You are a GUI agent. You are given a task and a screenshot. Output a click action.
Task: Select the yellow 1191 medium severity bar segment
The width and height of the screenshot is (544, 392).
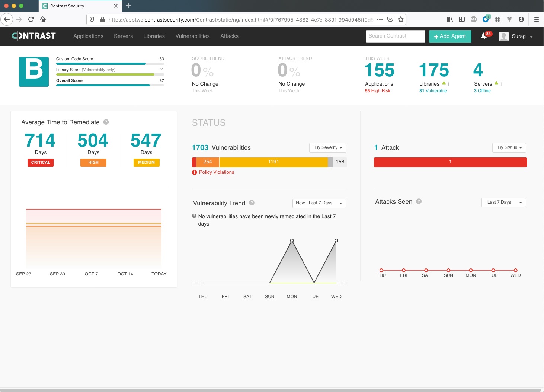273,162
